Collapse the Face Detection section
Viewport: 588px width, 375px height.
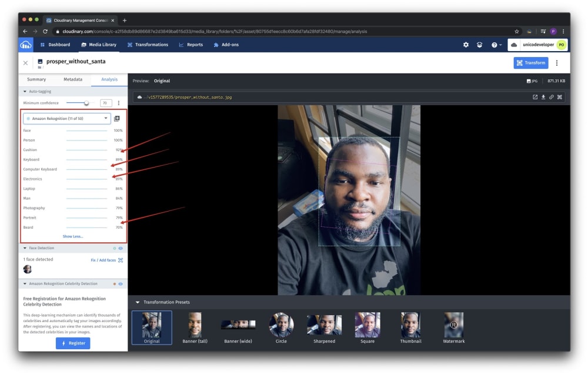[x=25, y=248]
